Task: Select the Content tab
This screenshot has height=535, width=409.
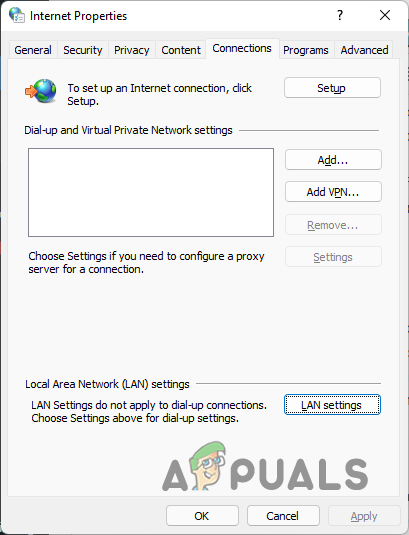Action: [x=181, y=50]
